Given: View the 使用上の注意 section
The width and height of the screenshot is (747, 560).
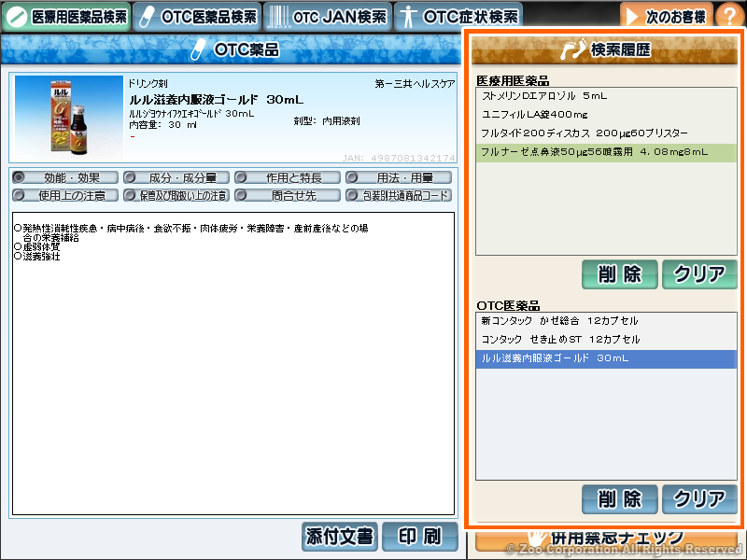Looking at the screenshot, I should coord(65,195).
